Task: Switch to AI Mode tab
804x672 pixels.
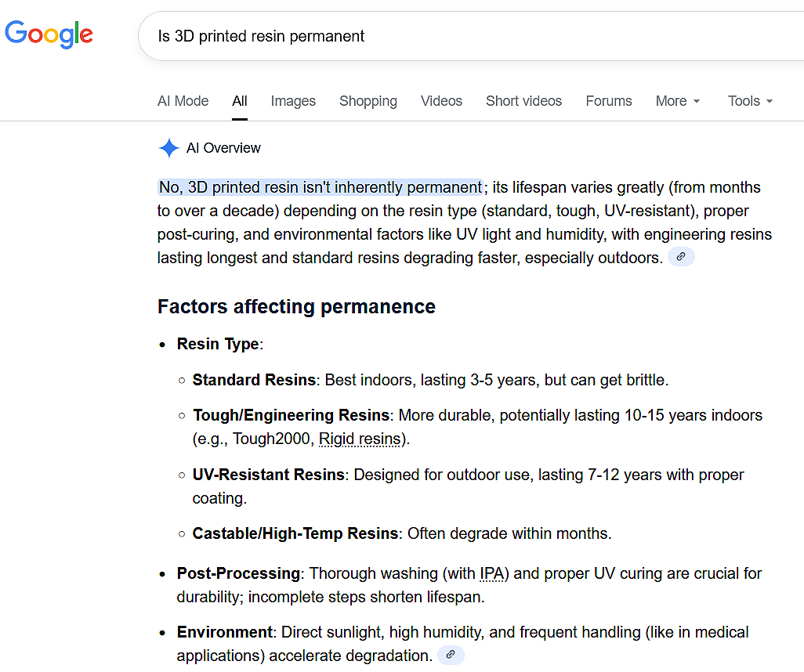Action: coord(183,101)
